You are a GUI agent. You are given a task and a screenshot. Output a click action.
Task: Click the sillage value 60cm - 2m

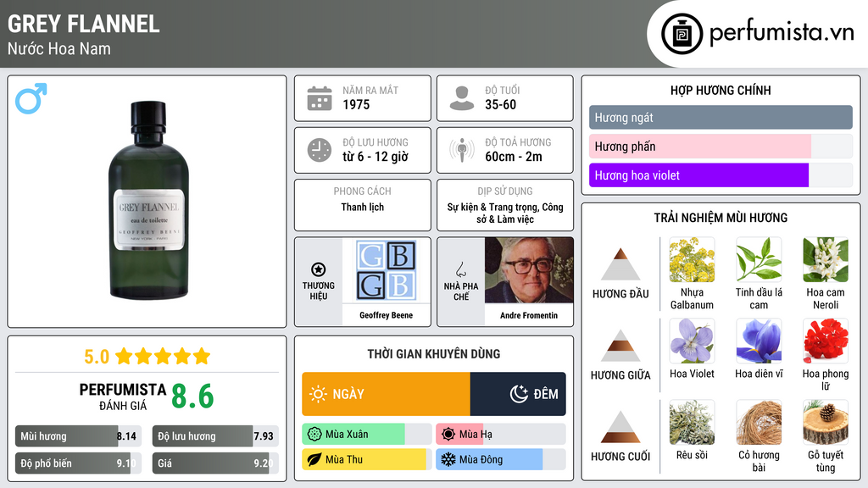(514, 157)
